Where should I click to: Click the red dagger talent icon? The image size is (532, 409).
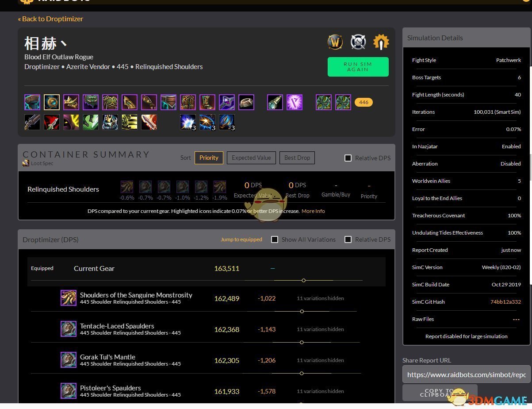(52, 122)
